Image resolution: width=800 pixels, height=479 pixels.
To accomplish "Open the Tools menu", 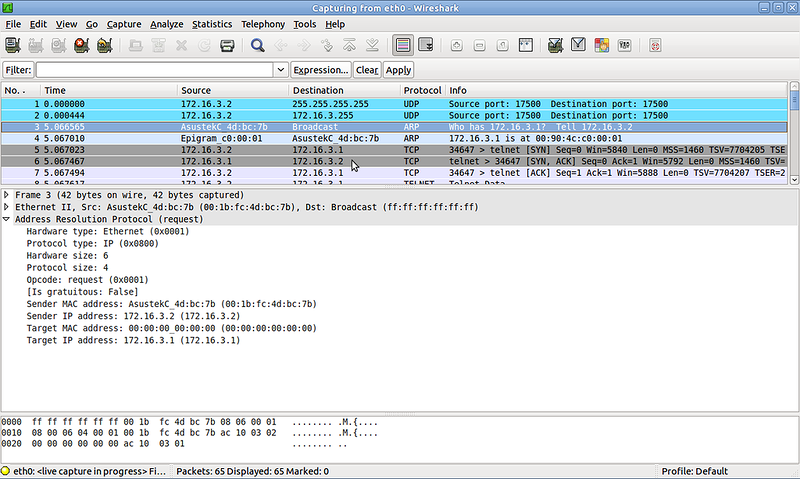I will (305, 24).
